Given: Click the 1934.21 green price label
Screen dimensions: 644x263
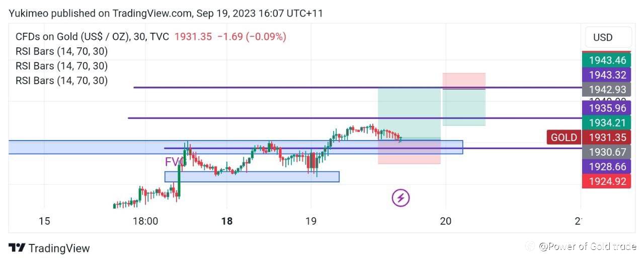Looking at the screenshot, I should click(607, 122).
